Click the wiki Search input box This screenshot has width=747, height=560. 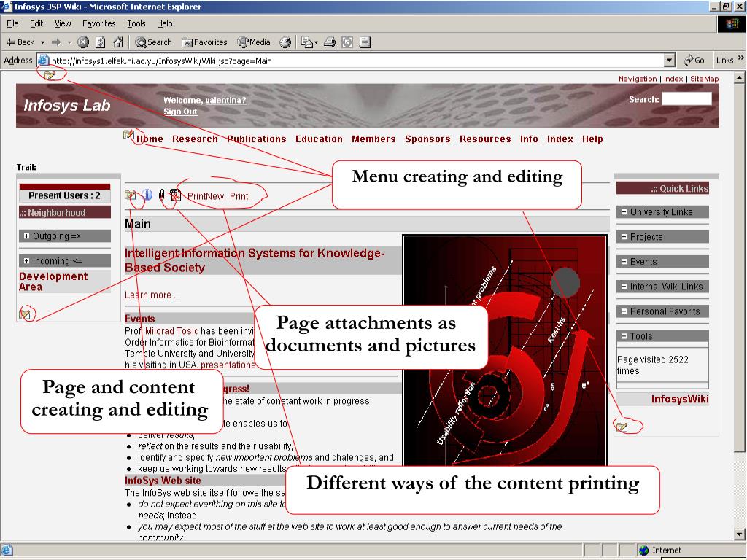(x=686, y=99)
